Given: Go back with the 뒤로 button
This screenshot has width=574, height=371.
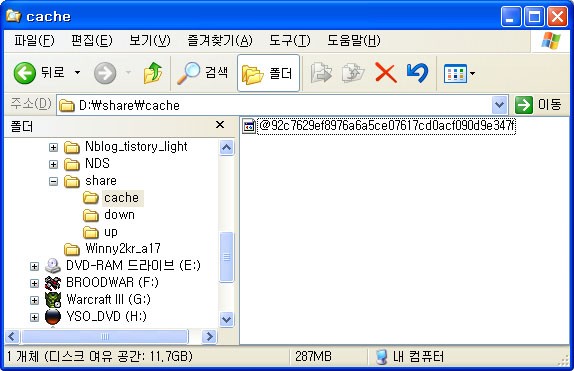Looking at the screenshot, I should click(x=39, y=73).
